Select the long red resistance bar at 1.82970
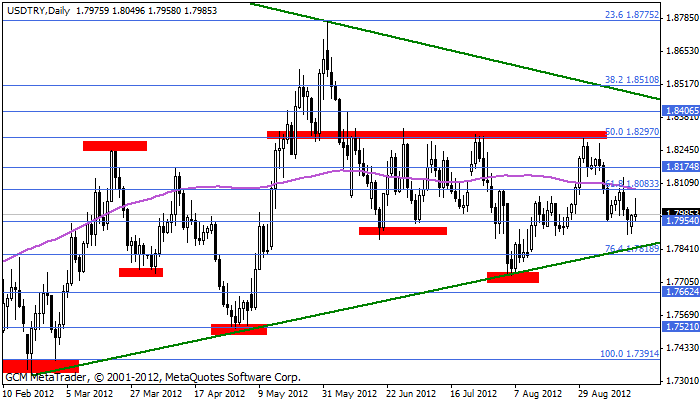The width and height of the screenshot is (700, 402). click(x=437, y=134)
